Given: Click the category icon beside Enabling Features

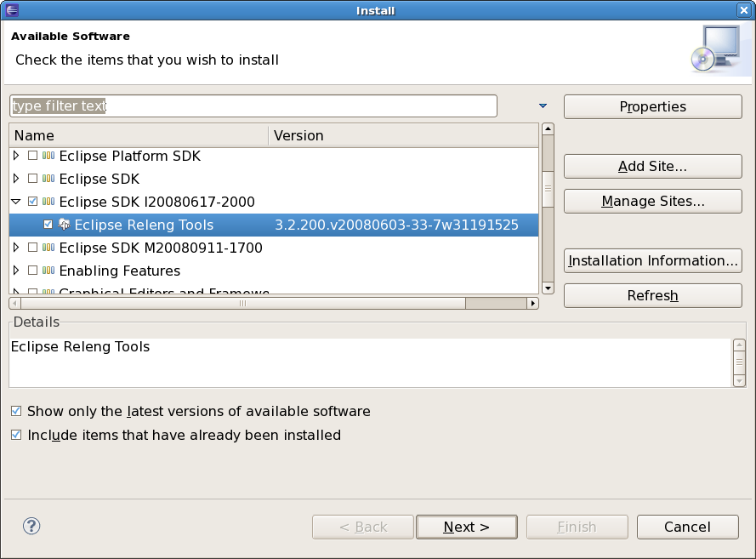Looking at the screenshot, I should click(x=48, y=271).
